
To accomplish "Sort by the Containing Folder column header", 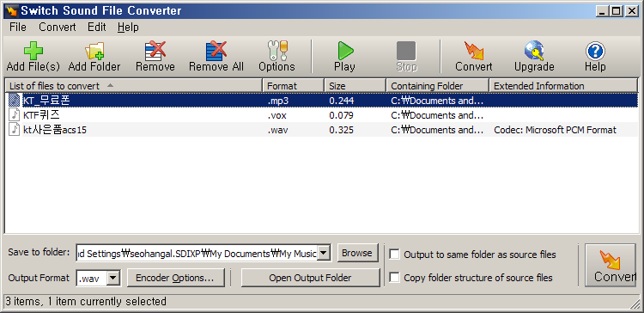I will pos(438,86).
